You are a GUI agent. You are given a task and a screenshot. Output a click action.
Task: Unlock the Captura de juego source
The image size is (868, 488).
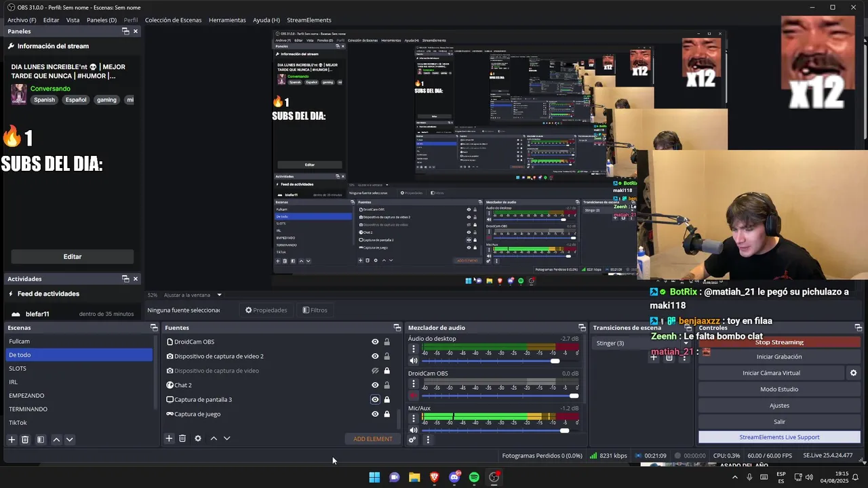387,414
